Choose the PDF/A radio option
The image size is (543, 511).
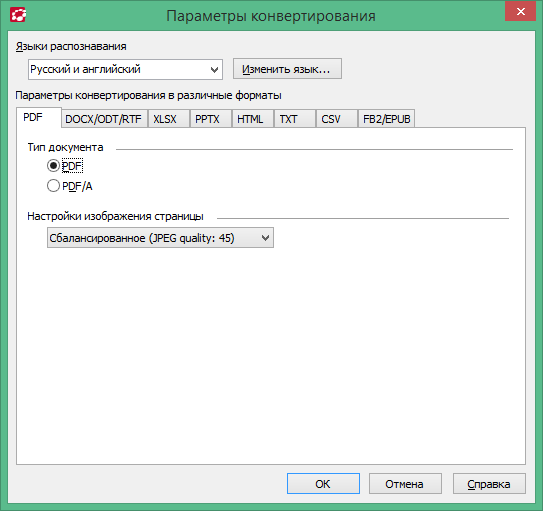(x=53, y=186)
